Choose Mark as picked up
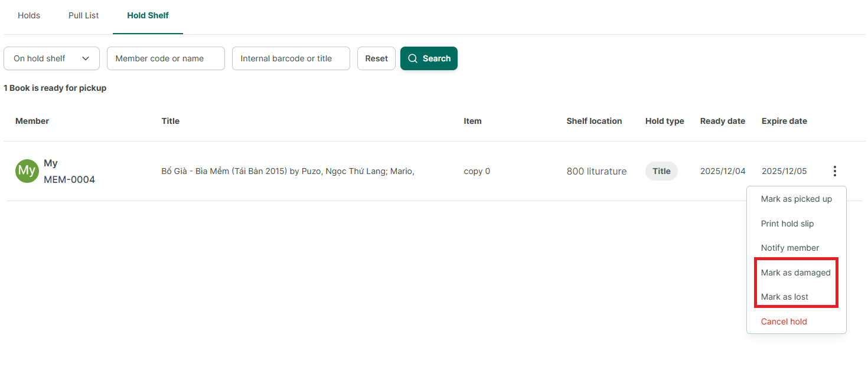 pos(796,199)
